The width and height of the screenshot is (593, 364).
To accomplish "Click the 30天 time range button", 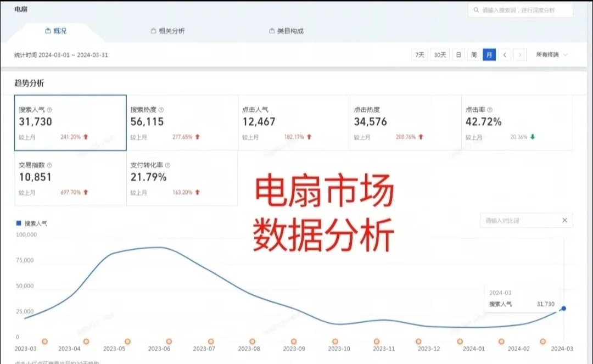I will [439, 54].
